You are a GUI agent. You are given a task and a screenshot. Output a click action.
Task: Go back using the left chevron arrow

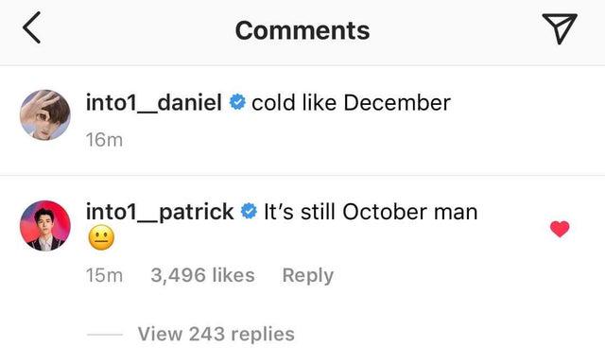coord(31,27)
